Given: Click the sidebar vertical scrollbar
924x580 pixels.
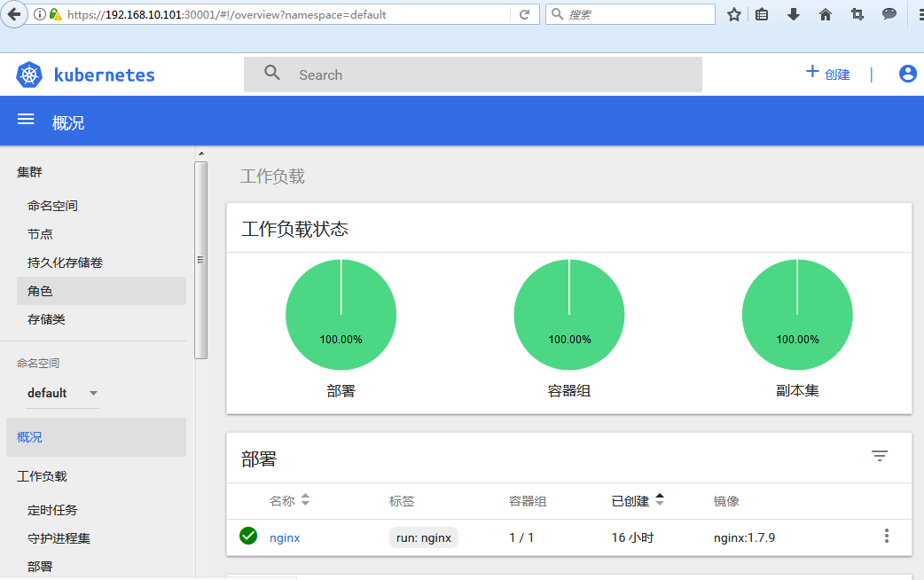Looking at the screenshot, I should [x=200, y=259].
